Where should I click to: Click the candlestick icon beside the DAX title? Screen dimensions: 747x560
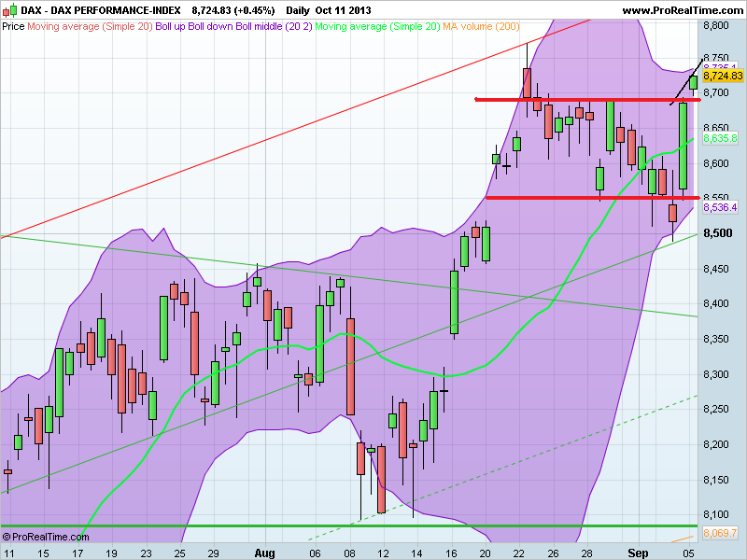(x=9, y=10)
